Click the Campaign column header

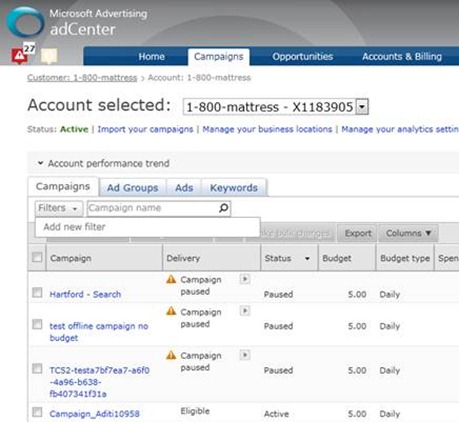(104, 258)
